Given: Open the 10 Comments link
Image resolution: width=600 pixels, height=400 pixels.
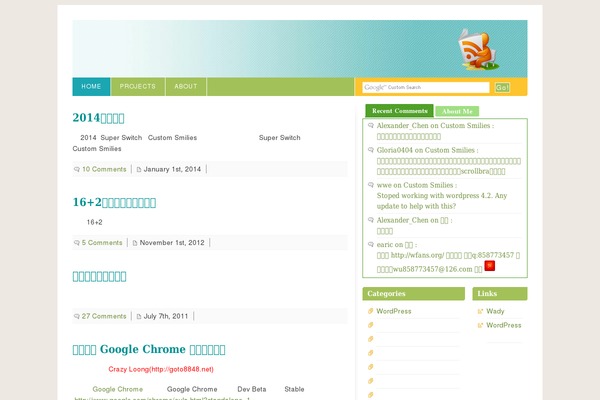Looking at the screenshot, I should click(104, 169).
